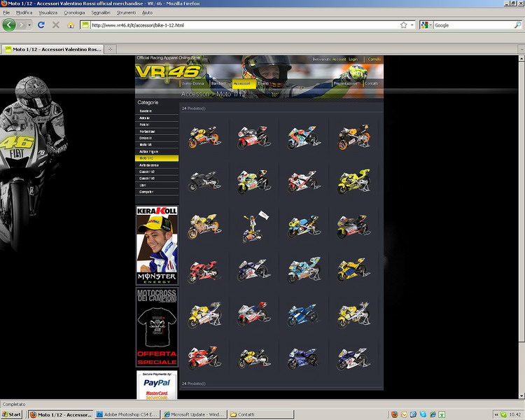
Task: Open the back/forward history dropdown arrow
Action: [x=29, y=25]
